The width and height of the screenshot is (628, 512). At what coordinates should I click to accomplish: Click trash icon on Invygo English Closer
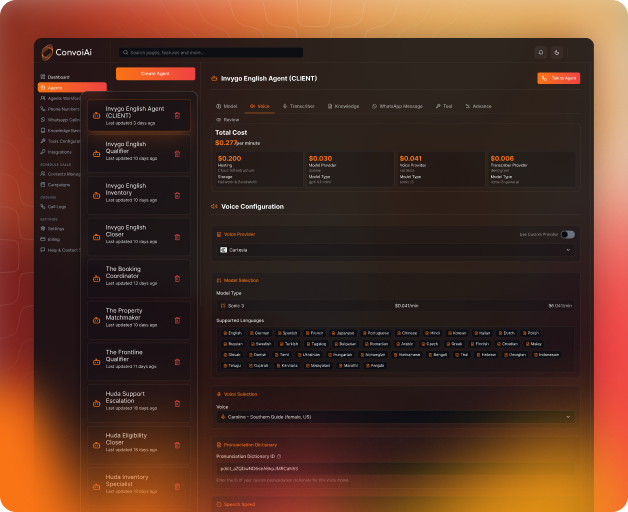[177, 237]
